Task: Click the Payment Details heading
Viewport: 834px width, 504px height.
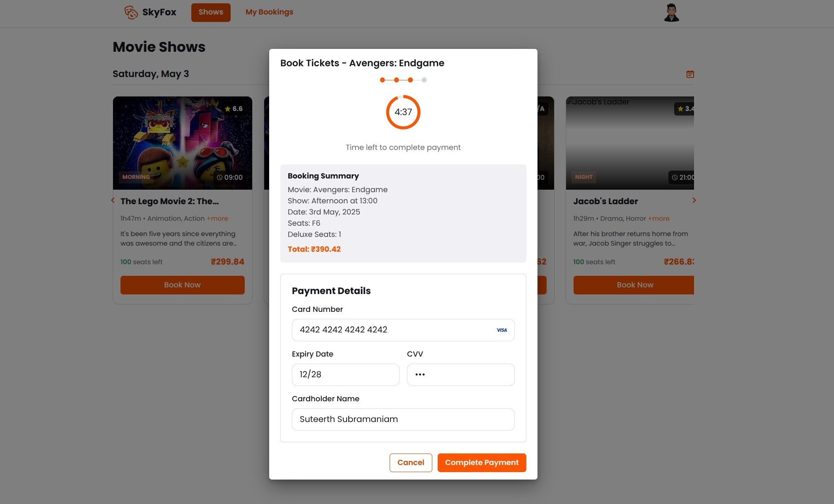Action: point(331,291)
